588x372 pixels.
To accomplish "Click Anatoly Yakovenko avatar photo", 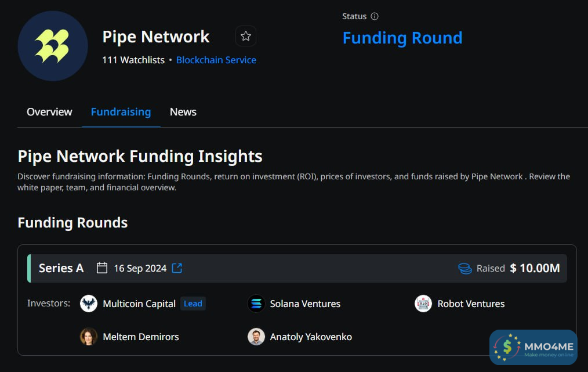I will [x=256, y=337].
